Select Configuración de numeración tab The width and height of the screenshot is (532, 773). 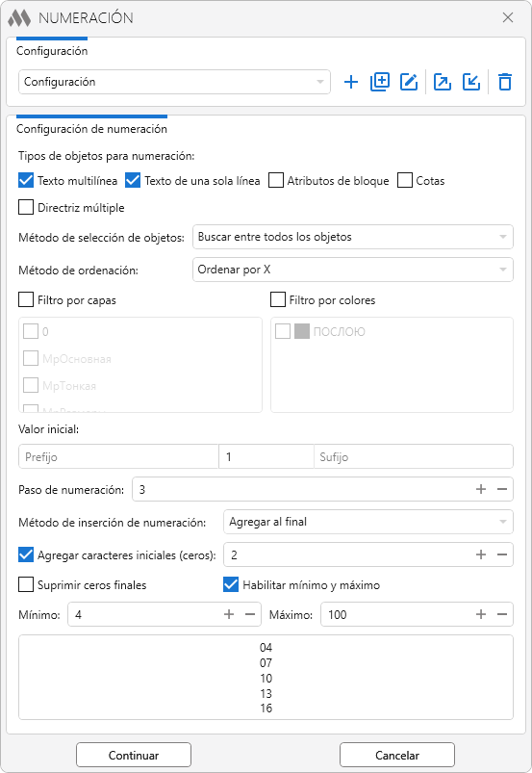(x=91, y=129)
